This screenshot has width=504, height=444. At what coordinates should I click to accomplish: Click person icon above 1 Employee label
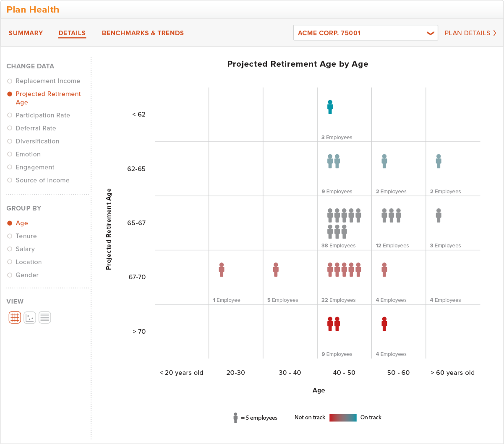[x=221, y=270]
